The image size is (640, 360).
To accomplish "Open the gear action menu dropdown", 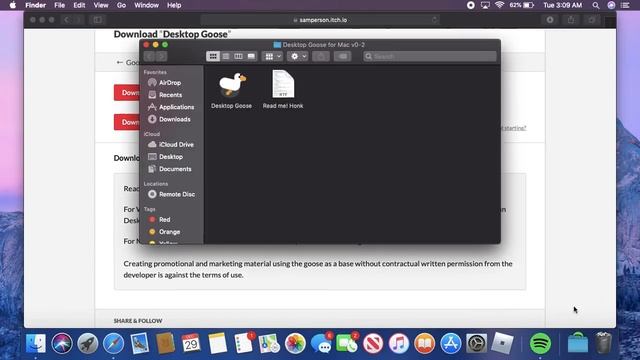I will click(298, 56).
